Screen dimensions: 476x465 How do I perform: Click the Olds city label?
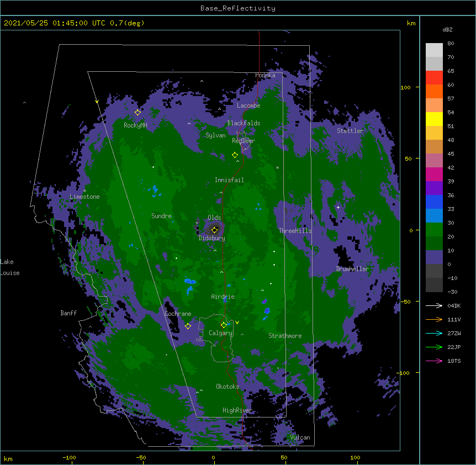[214, 218]
